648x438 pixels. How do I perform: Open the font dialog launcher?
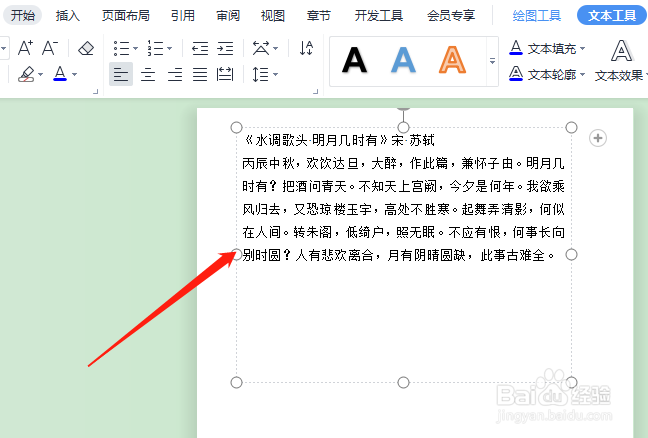[x=95, y=91]
